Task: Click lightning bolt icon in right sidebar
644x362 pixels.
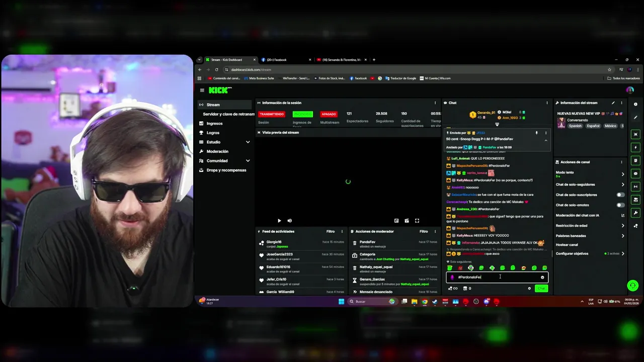Action: pos(635,148)
